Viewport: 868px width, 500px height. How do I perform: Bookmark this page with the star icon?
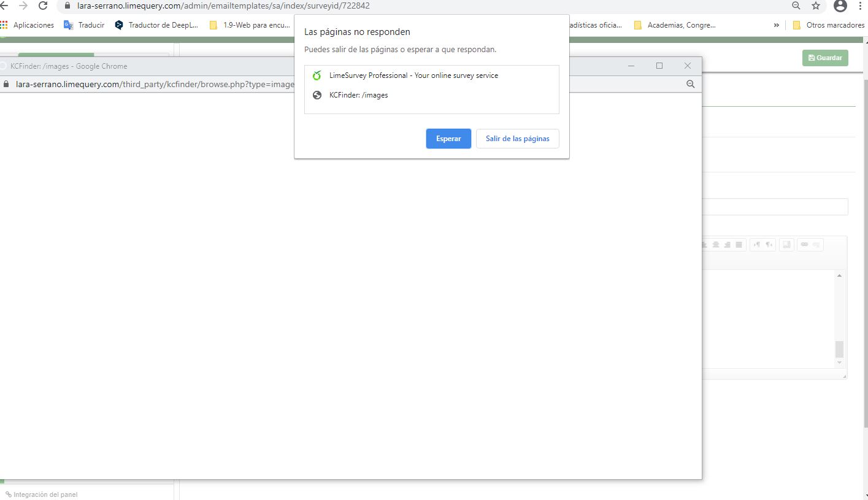[815, 6]
